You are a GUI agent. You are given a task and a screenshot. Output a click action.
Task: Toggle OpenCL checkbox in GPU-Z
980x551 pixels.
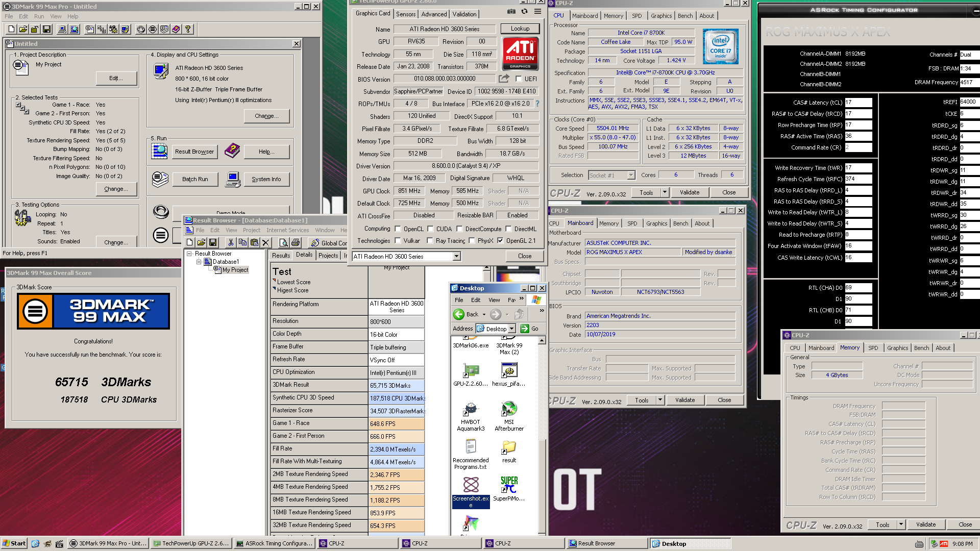coord(398,229)
